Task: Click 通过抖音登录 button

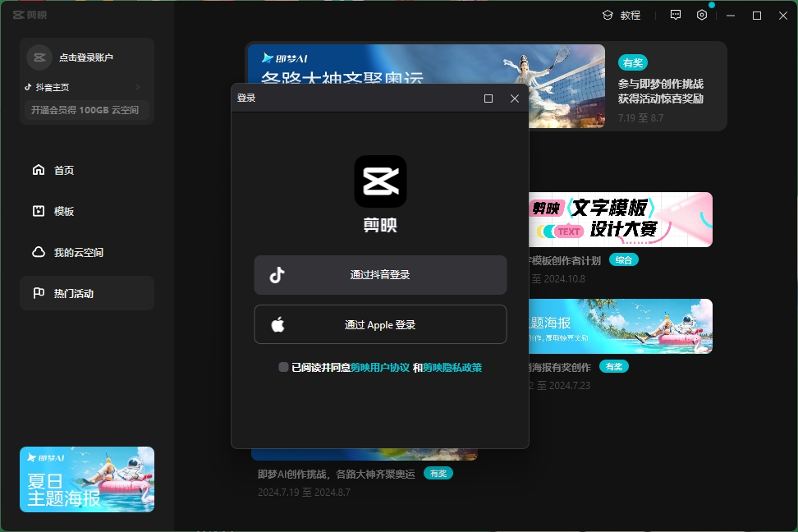Action: tap(380, 275)
